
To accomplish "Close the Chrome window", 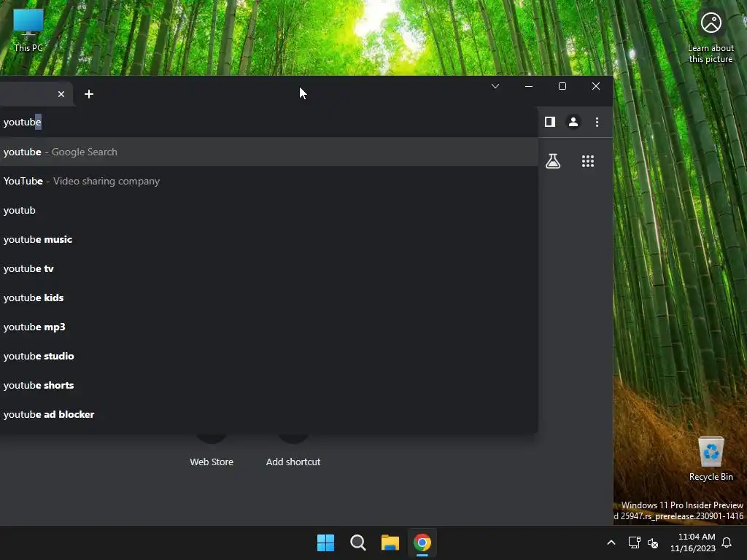I will point(595,86).
